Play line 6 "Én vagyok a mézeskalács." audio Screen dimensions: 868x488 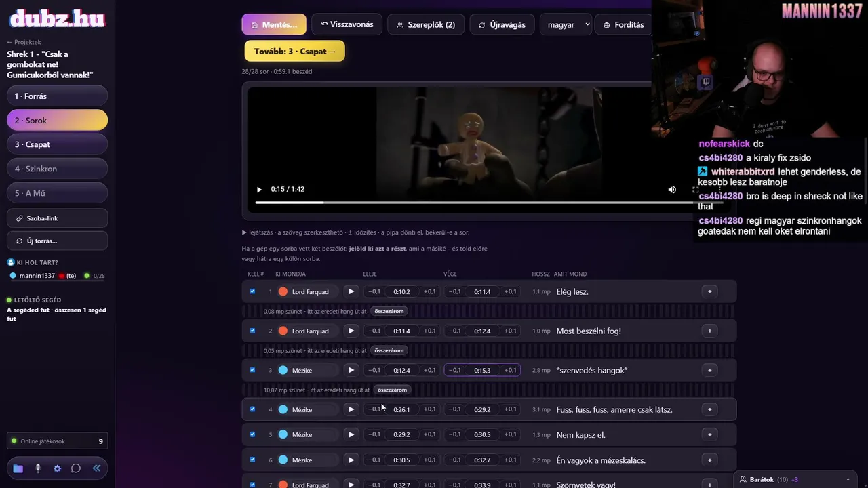pos(351,460)
